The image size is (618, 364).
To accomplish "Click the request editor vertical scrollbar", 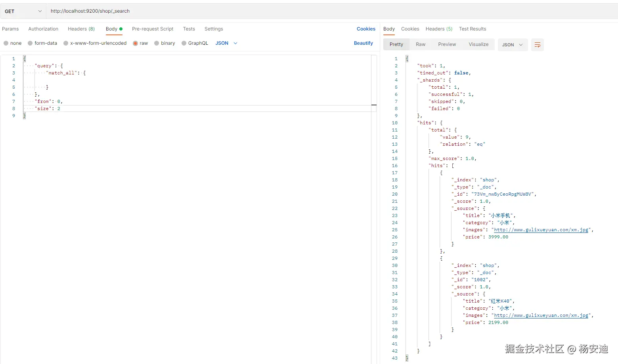I will (374, 209).
